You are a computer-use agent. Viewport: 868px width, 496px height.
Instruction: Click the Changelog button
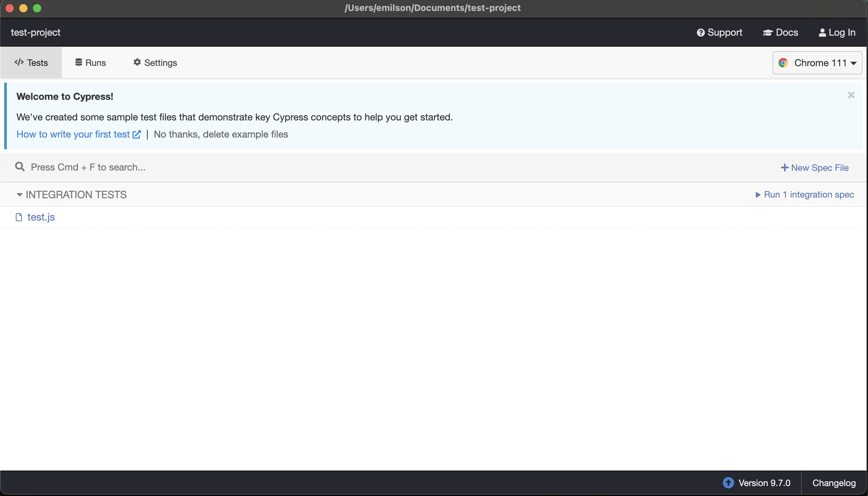(x=833, y=483)
